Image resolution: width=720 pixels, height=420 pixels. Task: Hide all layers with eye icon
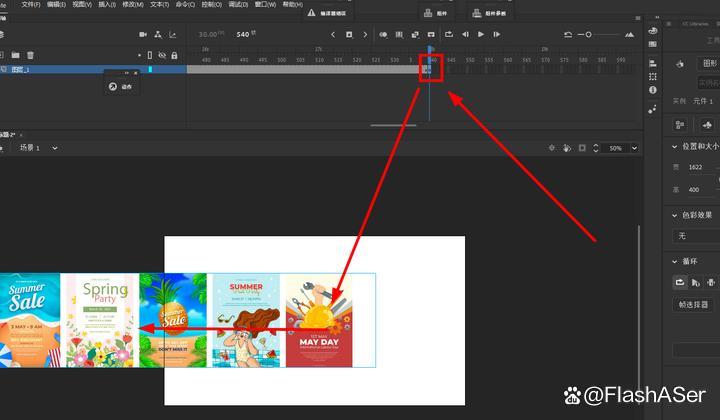162,55
